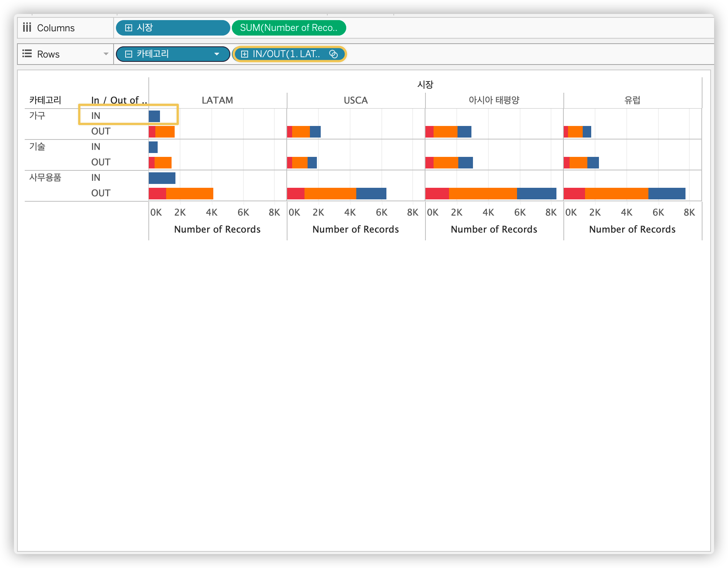Screen dimensions: 728x568
Task: Open the Rows shelf dropdown arrow
Action: [x=106, y=54]
